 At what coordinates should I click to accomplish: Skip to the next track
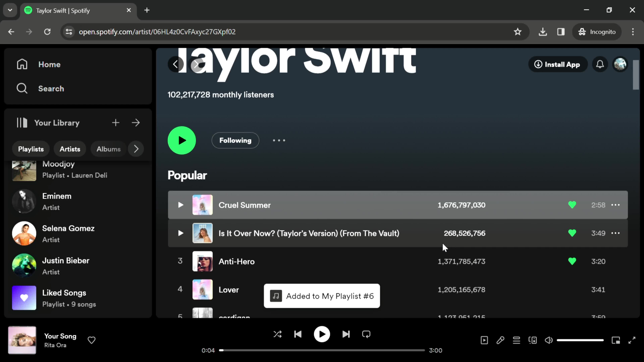click(x=346, y=334)
